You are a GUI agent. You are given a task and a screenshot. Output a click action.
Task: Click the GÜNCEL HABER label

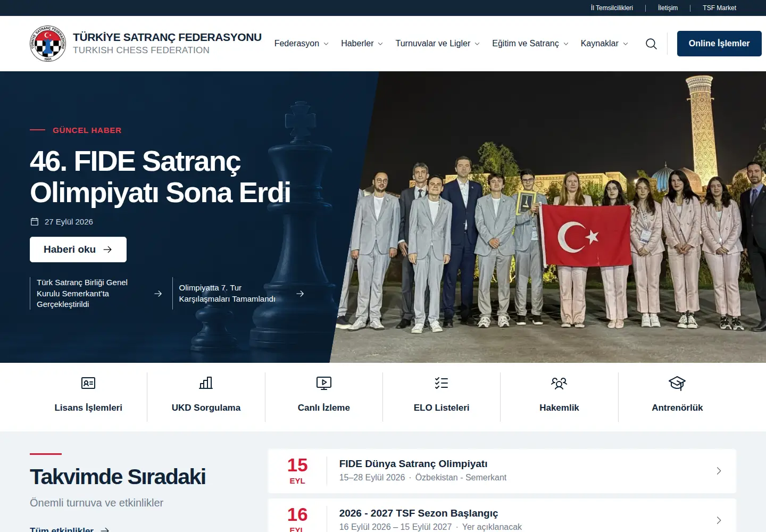87,130
